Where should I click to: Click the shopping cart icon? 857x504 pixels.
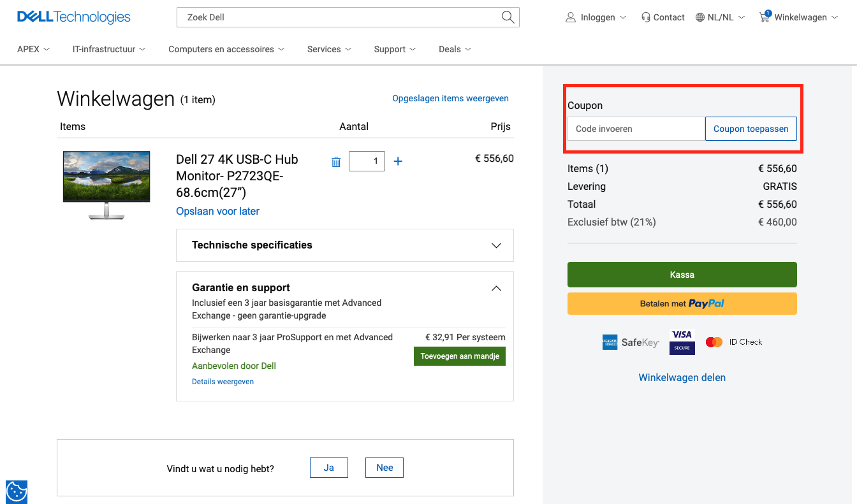tap(765, 17)
